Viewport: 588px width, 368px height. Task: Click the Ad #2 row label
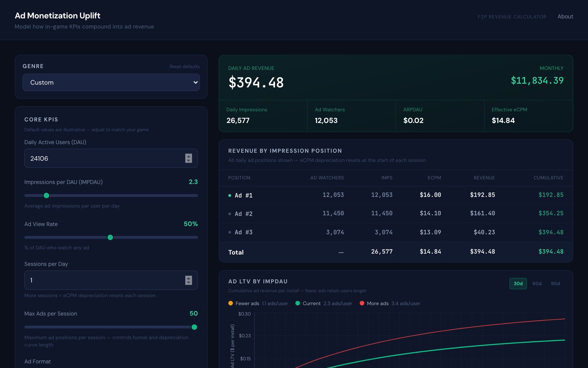244,214
